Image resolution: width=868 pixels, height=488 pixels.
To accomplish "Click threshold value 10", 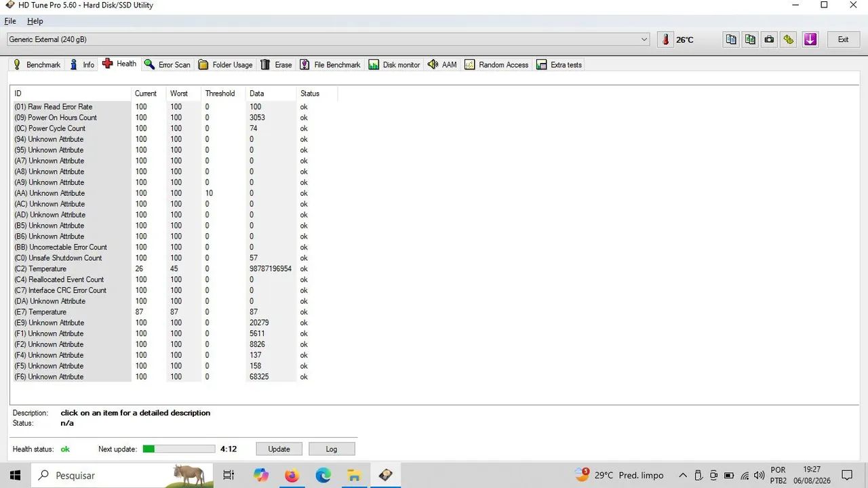I will pos(209,193).
